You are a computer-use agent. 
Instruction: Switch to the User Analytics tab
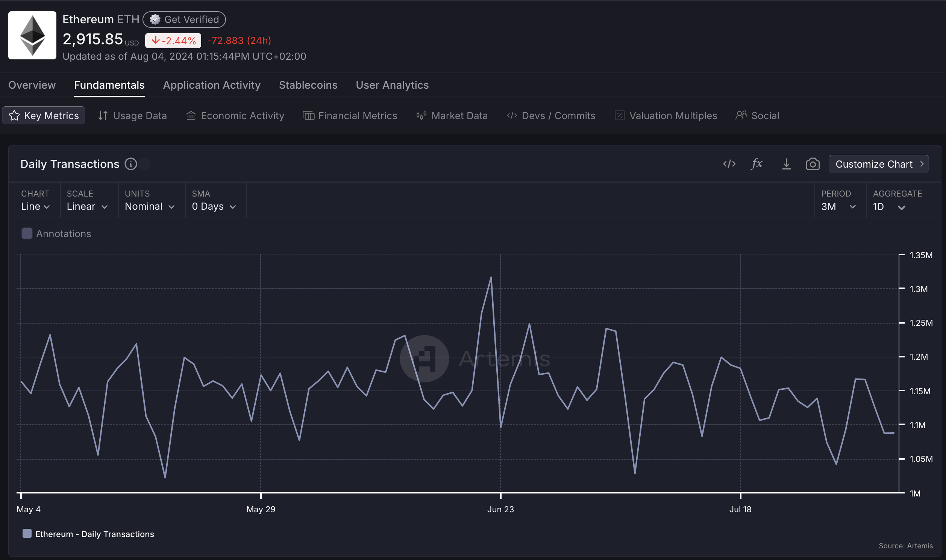point(392,85)
